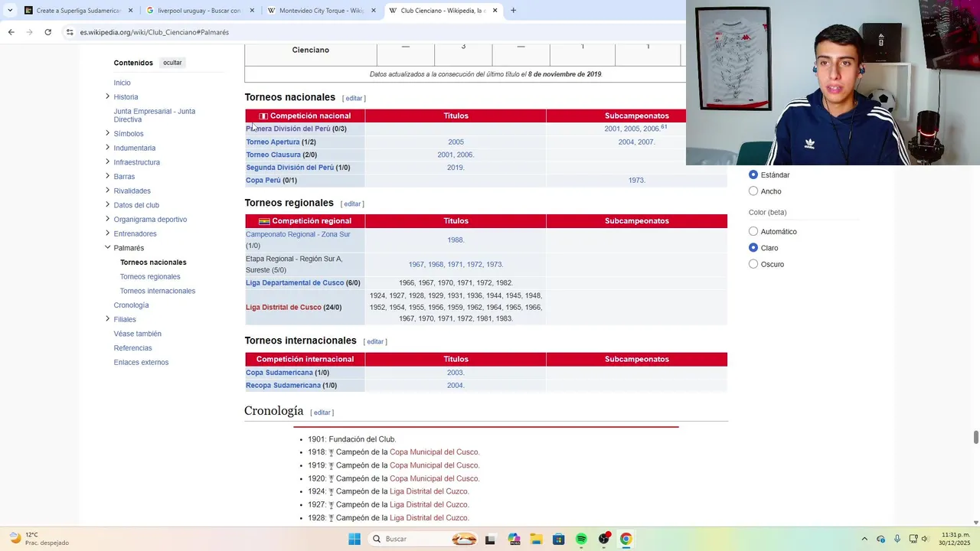The width and height of the screenshot is (980, 551).
Task: Click the Cusco flag icon in regional header
Action: click(x=264, y=222)
